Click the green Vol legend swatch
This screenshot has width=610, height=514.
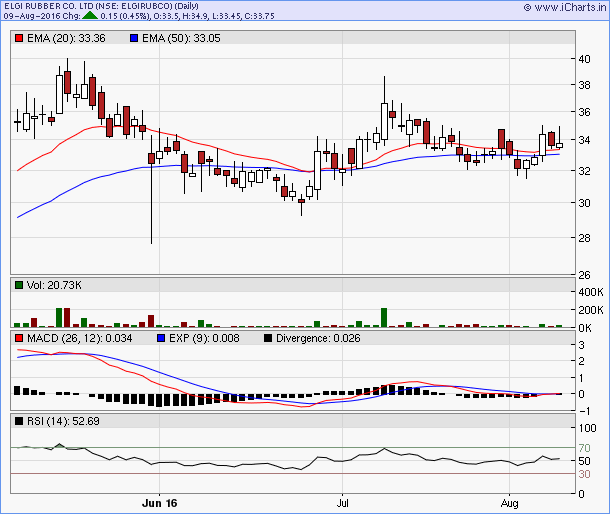point(19,285)
